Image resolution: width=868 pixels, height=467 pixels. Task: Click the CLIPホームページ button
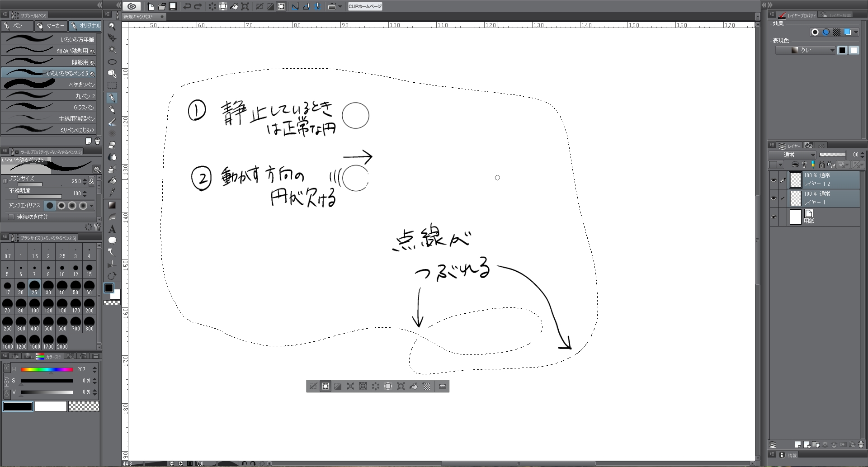[365, 6]
